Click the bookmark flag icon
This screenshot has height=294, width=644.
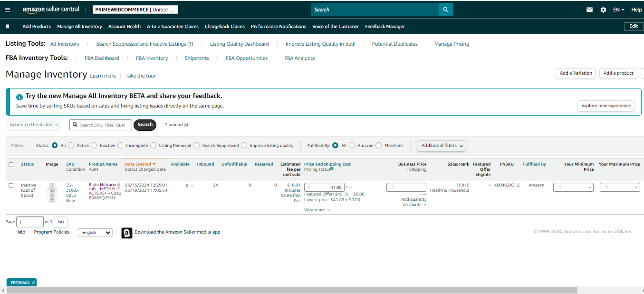click(x=8, y=27)
